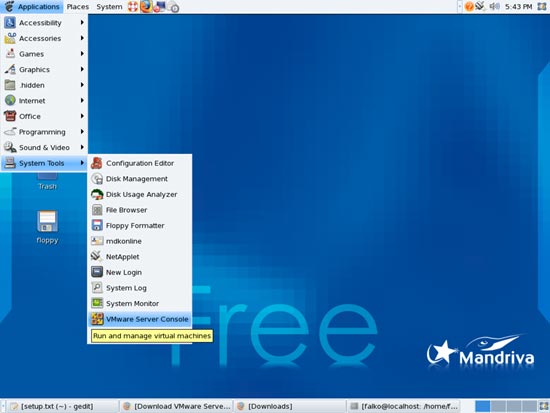Click the trash applet icon at bottom right
This screenshot has width=550, height=413.
coord(543,406)
